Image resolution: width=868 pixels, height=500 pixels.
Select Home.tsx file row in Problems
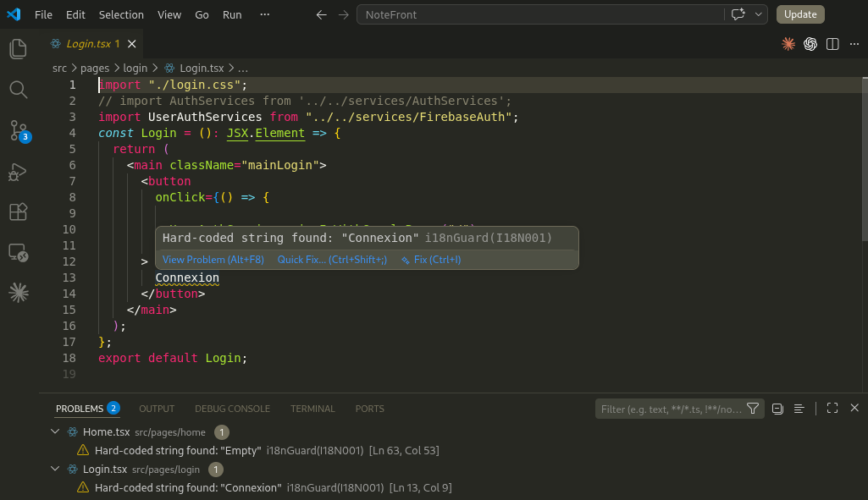coord(453,432)
